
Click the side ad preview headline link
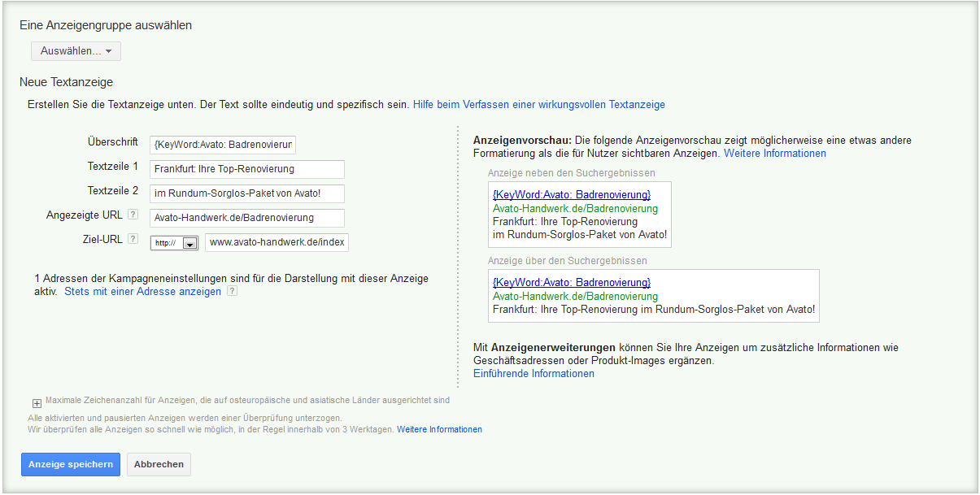(572, 194)
